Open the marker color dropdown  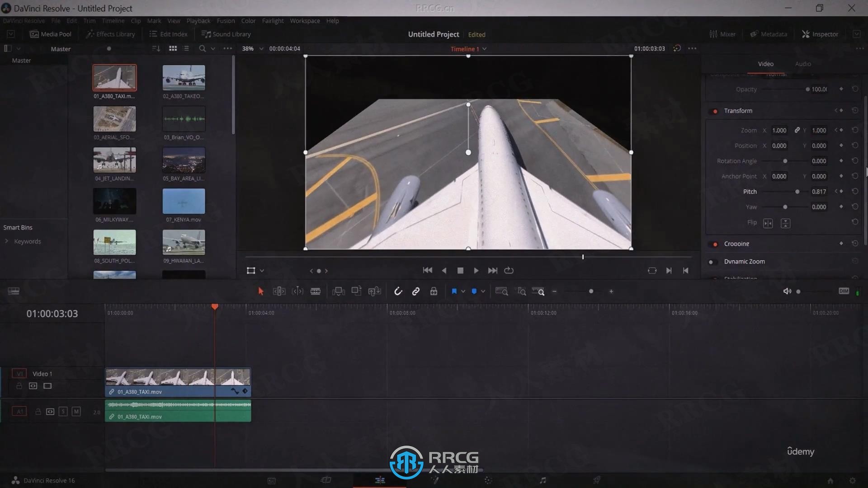(483, 291)
